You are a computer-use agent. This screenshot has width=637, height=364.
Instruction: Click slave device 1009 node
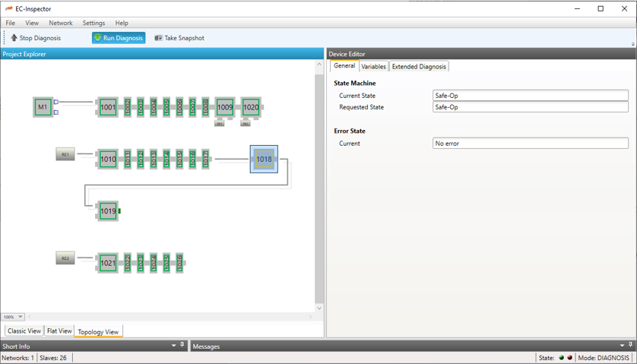point(224,107)
